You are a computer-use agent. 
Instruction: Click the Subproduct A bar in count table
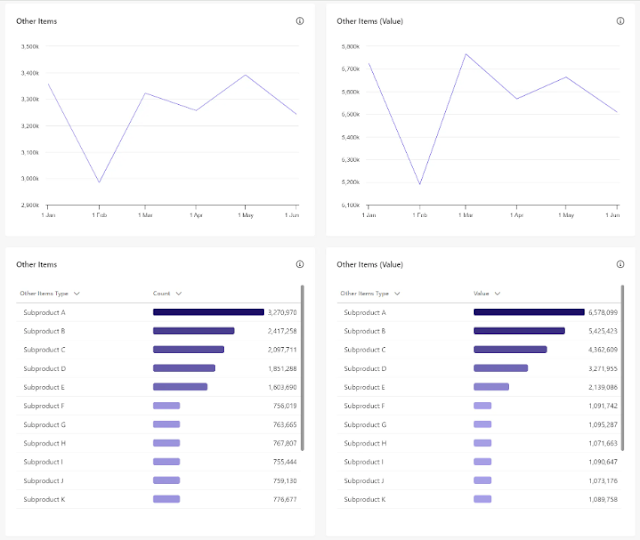pyautogui.click(x=209, y=312)
